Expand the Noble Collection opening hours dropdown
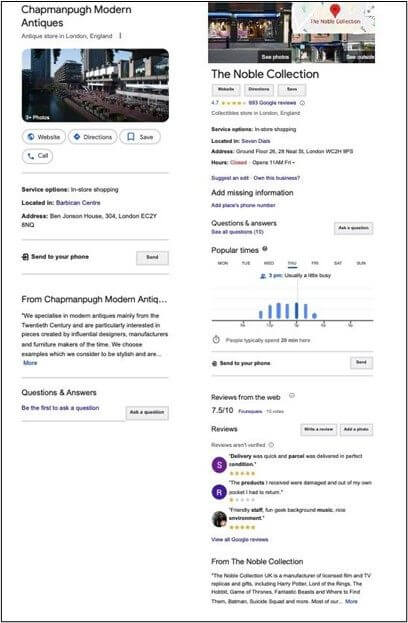Screen dimensions: 408x623 [294, 163]
